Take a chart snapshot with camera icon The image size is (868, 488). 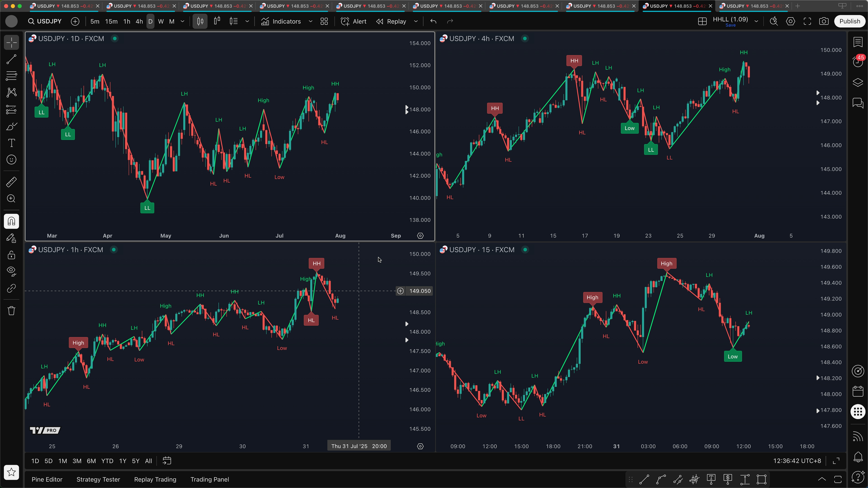pyautogui.click(x=823, y=21)
